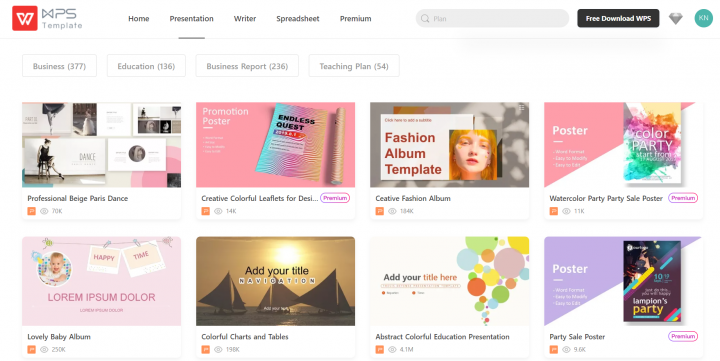Click presentation icon under Professional Beige Paris Dance

click(x=31, y=211)
